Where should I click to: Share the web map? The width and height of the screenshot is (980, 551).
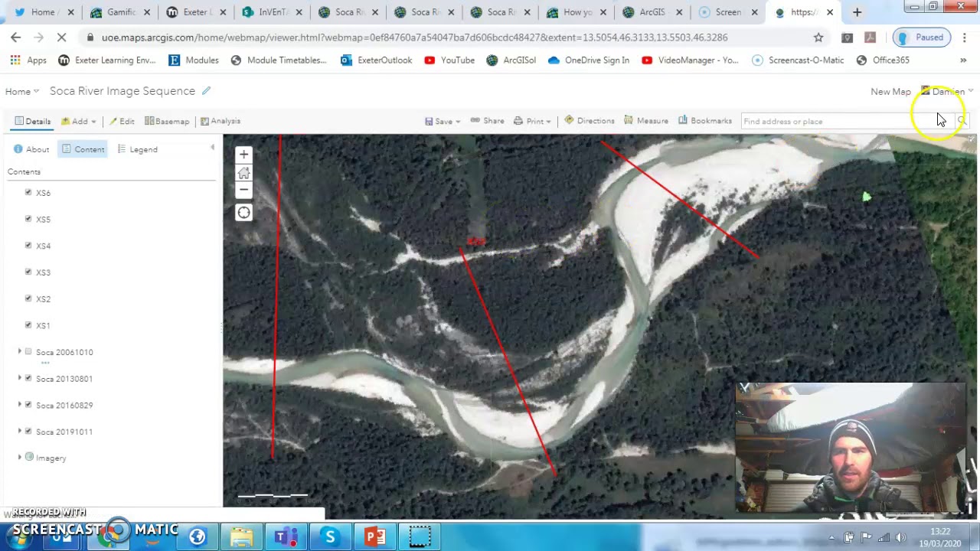click(487, 121)
